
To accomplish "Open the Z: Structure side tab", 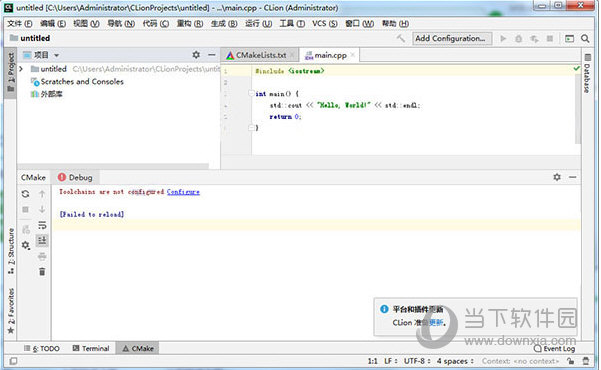I will (x=11, y=251).
